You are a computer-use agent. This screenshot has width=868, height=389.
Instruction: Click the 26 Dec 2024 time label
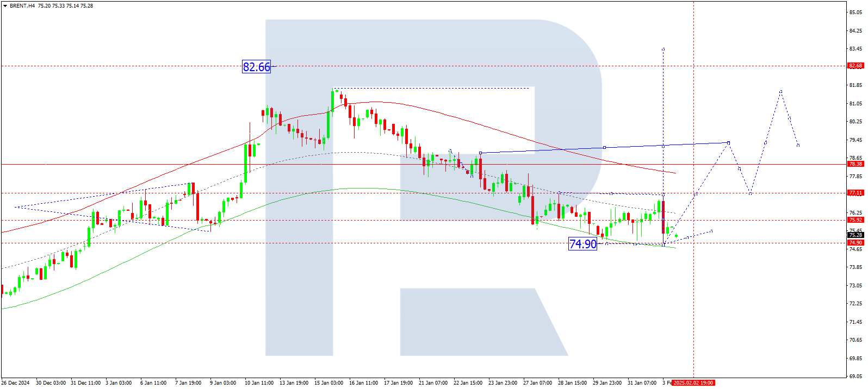click(15, 383)
